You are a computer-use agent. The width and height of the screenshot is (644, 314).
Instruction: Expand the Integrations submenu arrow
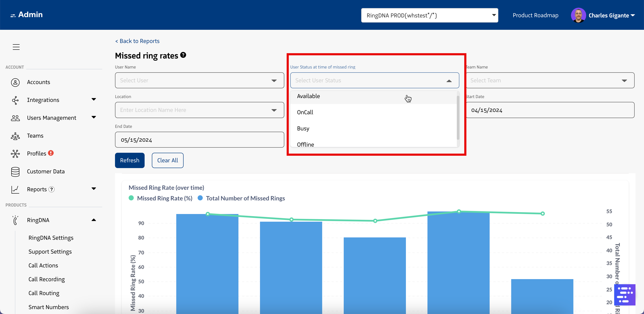point(94,99)
